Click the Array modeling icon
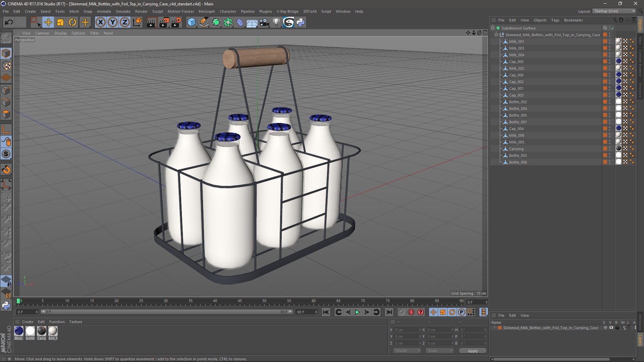This screenshot has width=644, height=362. [228, 22]
